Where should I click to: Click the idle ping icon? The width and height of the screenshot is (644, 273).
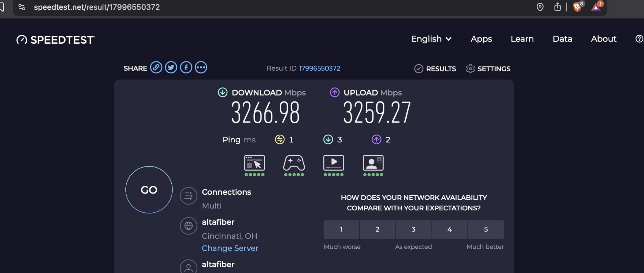[x=279, y=139]
